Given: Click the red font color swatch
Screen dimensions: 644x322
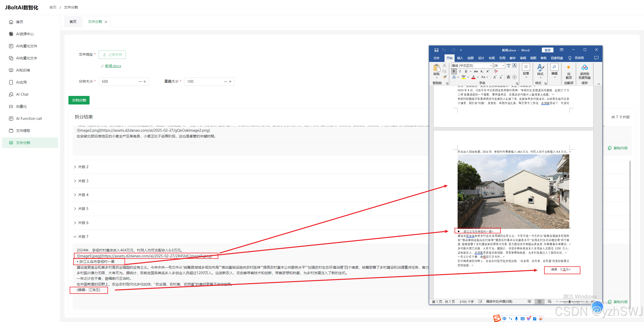Looking at the screenshot, I should pyautogui.click(x=473, y=77).
